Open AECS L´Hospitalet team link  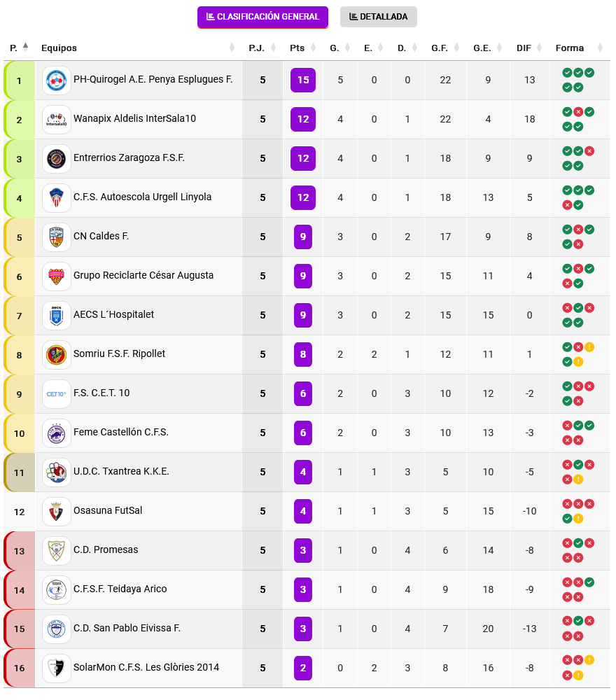coord(113,315)
